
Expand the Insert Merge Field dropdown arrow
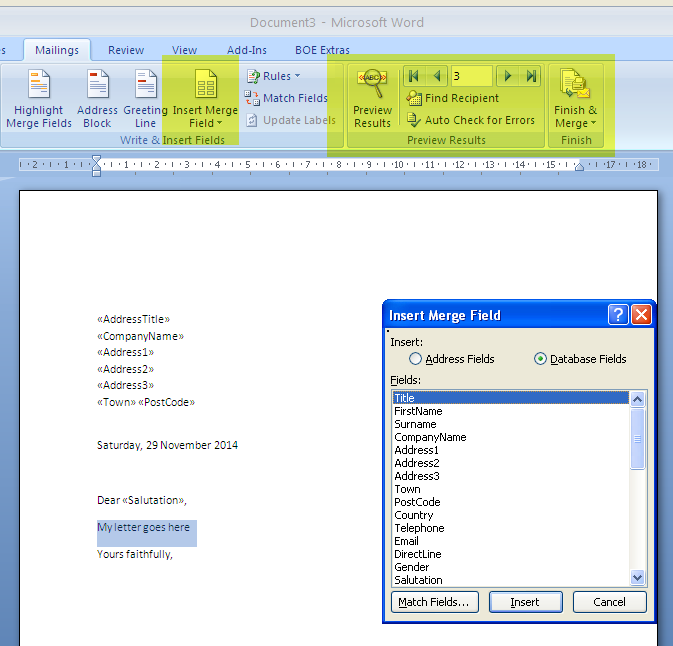coord(219,123)
